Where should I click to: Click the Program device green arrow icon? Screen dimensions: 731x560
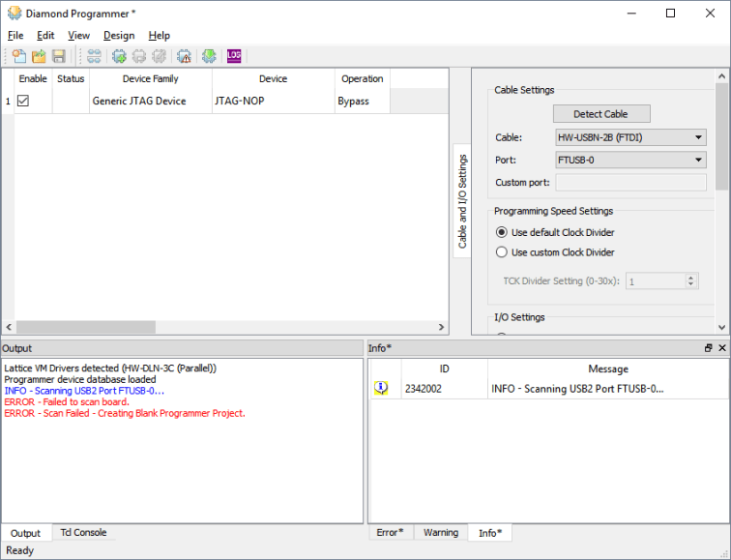coord(208,56)
